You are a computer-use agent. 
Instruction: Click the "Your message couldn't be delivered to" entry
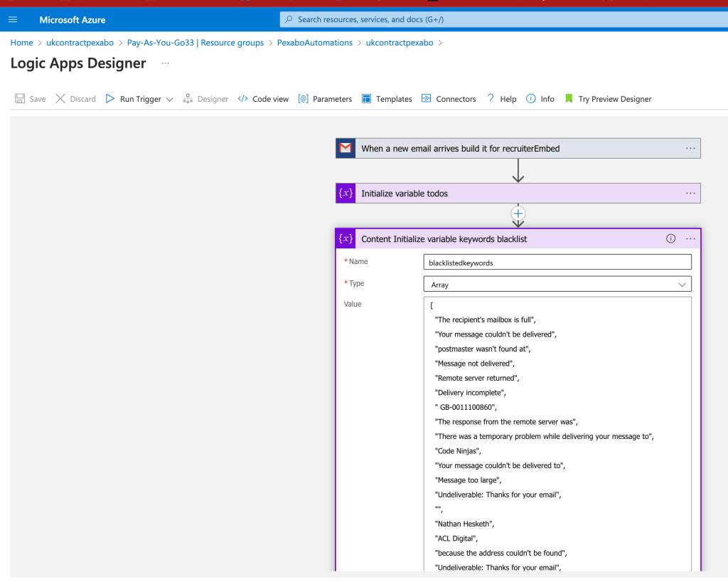(500, 466)
